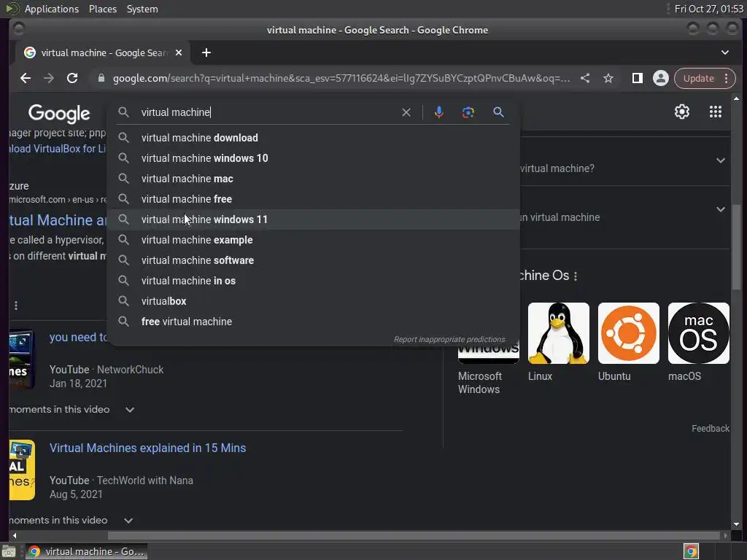Open a new tab with plus
Image resolution: width=747 pixels, height=560 pixels.
(206, 52)
